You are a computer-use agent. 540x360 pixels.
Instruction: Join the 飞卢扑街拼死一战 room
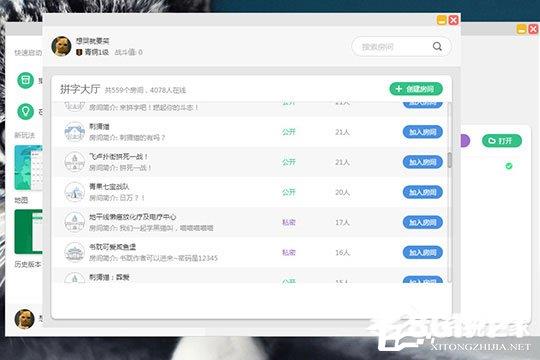423,162
